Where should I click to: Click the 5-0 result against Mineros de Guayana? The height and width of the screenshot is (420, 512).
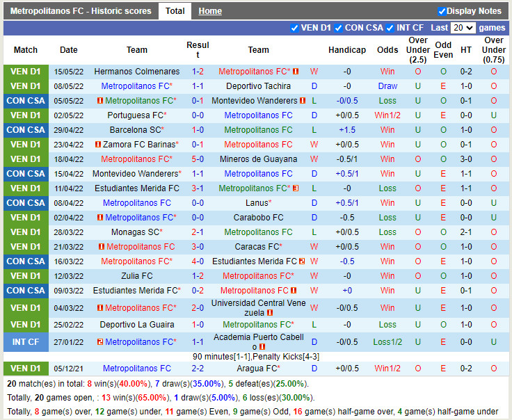pyautogui.click(x=198, y=159)
